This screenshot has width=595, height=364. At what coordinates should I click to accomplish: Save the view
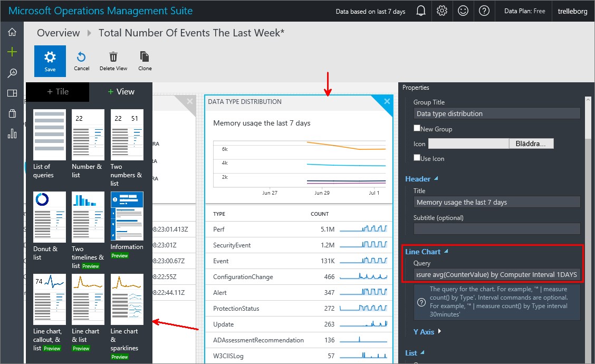(50, 61)
